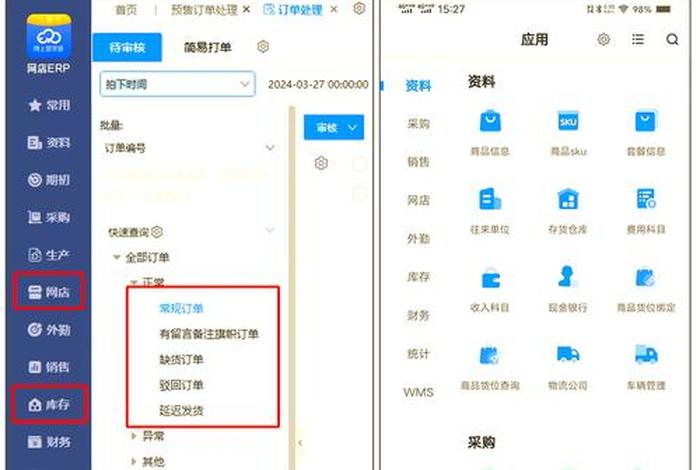The image size is (700, 470).
Task: Open the 网店ERP logo icon
Action: coord(49,36)
